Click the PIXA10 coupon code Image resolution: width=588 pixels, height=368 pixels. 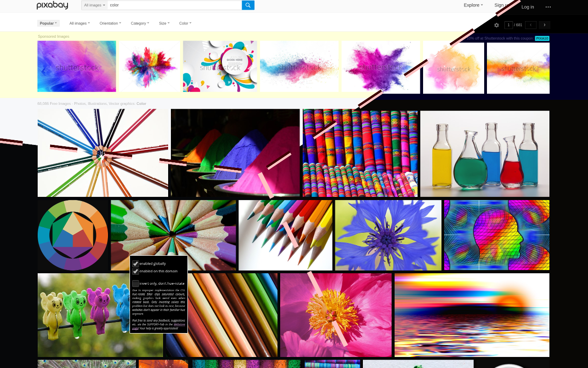point(542,38)
